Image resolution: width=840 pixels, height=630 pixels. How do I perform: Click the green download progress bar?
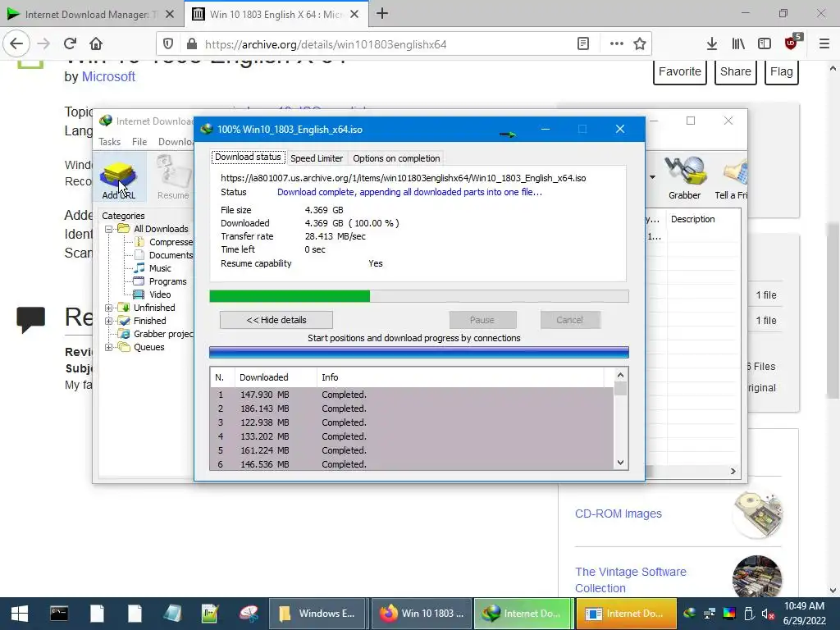coord(419,296)
